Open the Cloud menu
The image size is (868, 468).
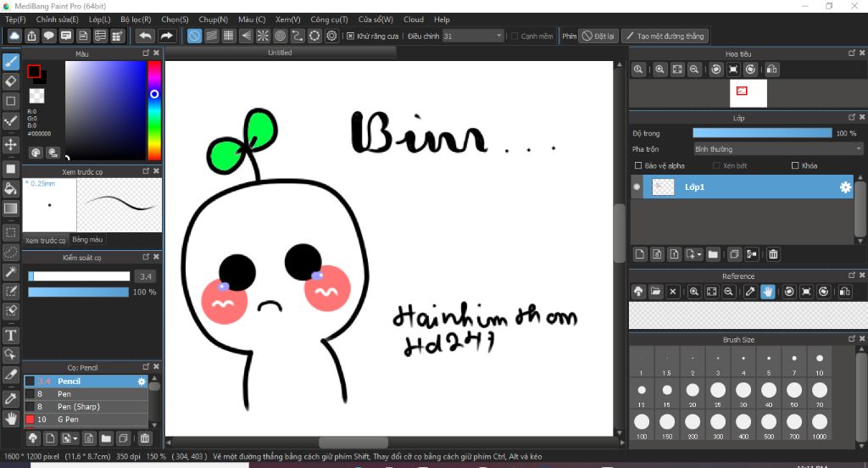[414, 19]
